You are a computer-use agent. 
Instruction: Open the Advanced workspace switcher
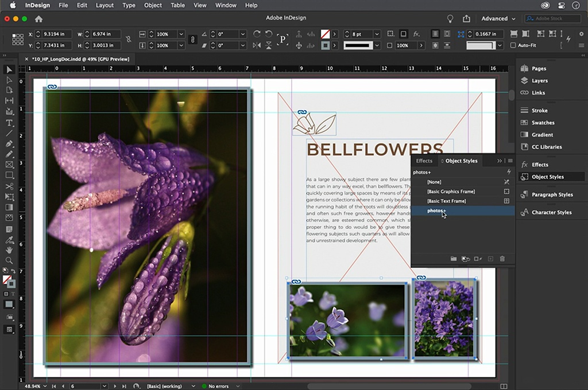click(498, 18)
